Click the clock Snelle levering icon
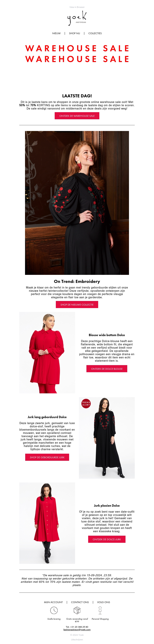 [x=54, y=610]
